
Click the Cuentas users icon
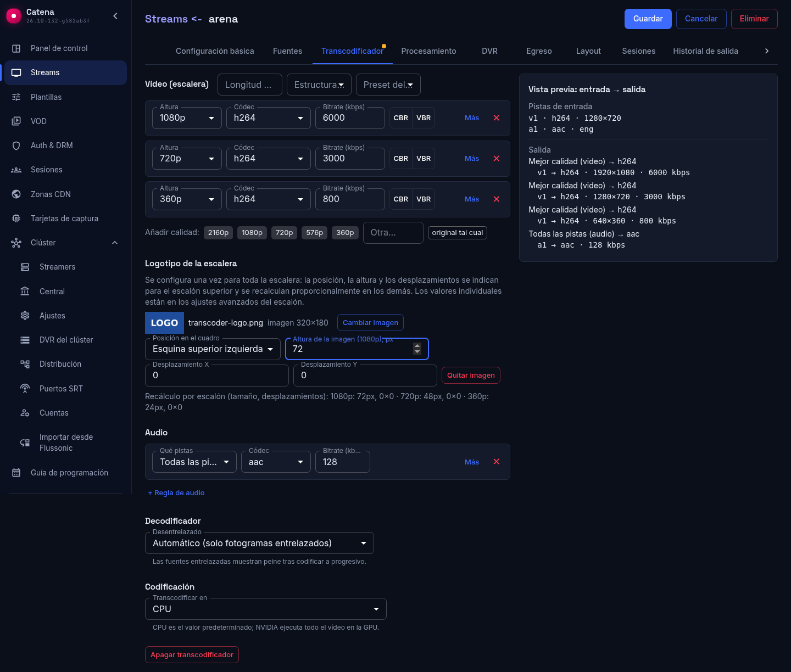(25, 413)
